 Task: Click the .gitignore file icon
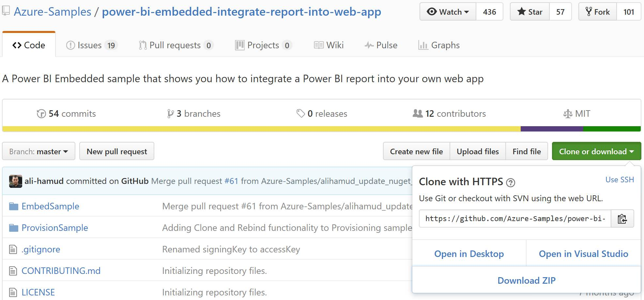(13, 249)
